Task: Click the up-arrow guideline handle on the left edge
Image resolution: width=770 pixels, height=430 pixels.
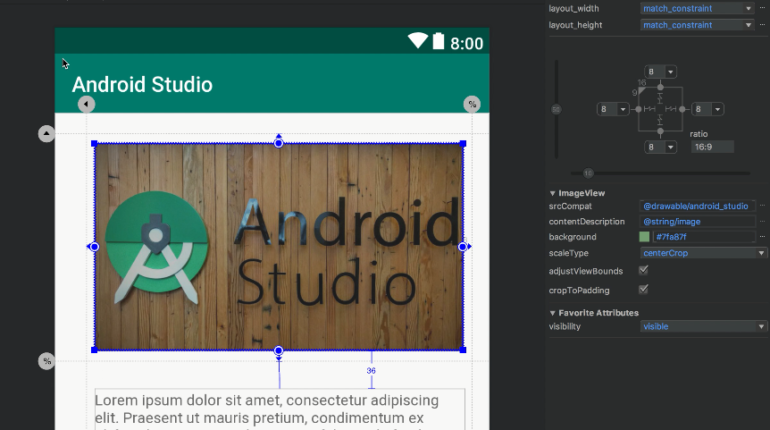Action: (46, 133)
